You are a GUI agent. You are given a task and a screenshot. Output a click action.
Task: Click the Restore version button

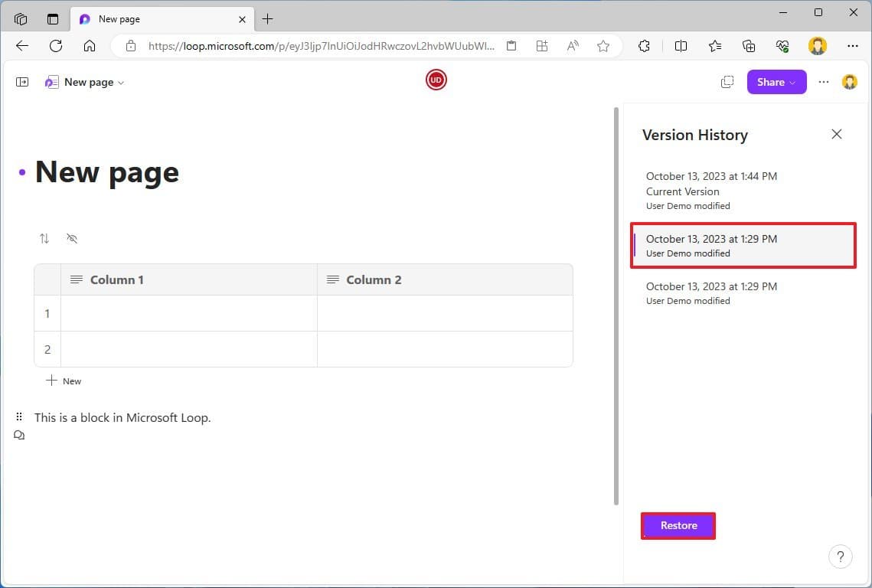(678, 526)
